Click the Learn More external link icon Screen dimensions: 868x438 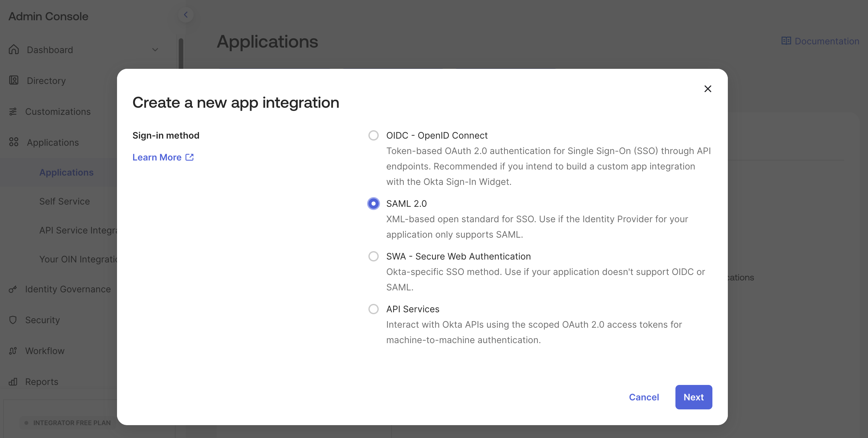(x=189, y=157)
